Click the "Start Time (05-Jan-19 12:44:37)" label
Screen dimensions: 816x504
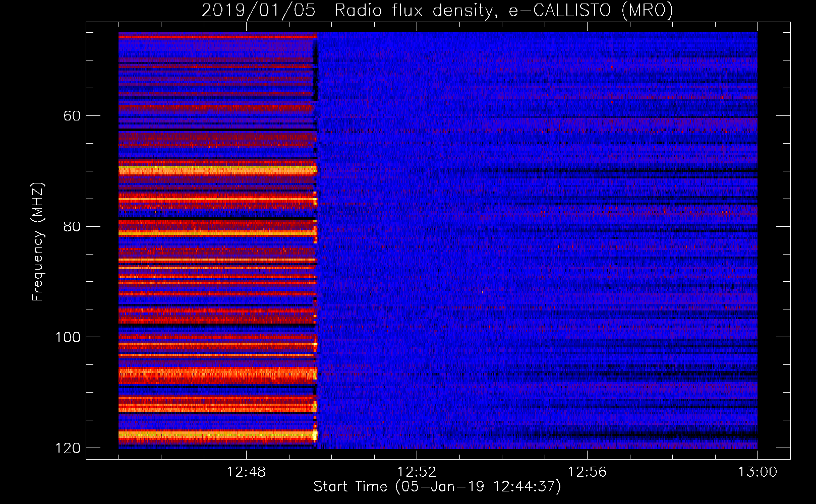[437, 486]
